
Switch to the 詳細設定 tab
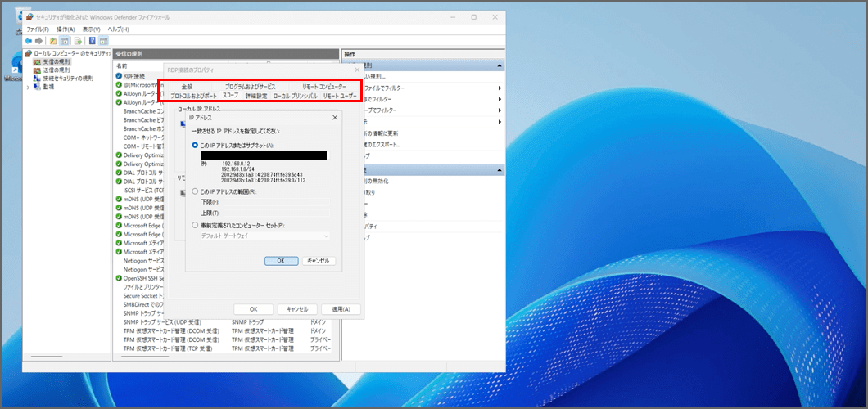click(x=256, y=96)
